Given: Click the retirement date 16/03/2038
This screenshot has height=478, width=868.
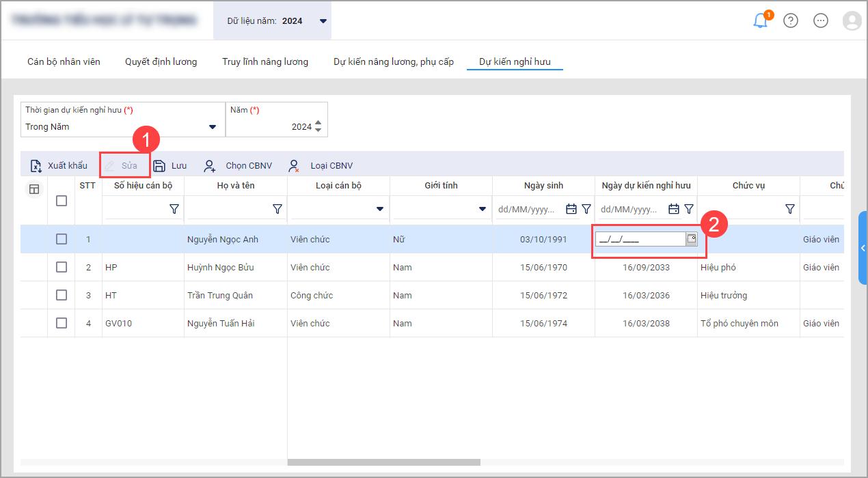Looking at the screenshot, I should click(x=646, y=323).
